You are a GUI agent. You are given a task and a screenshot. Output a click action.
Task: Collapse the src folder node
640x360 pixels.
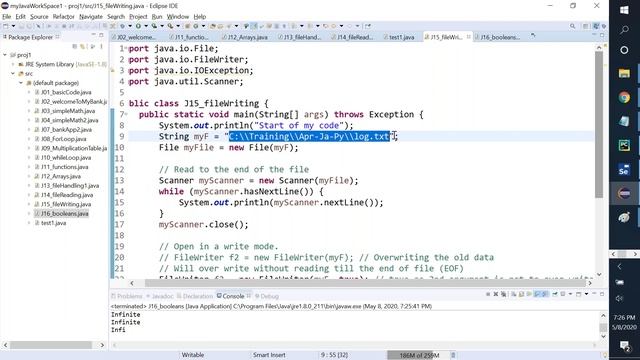click(x=13, y=74)
